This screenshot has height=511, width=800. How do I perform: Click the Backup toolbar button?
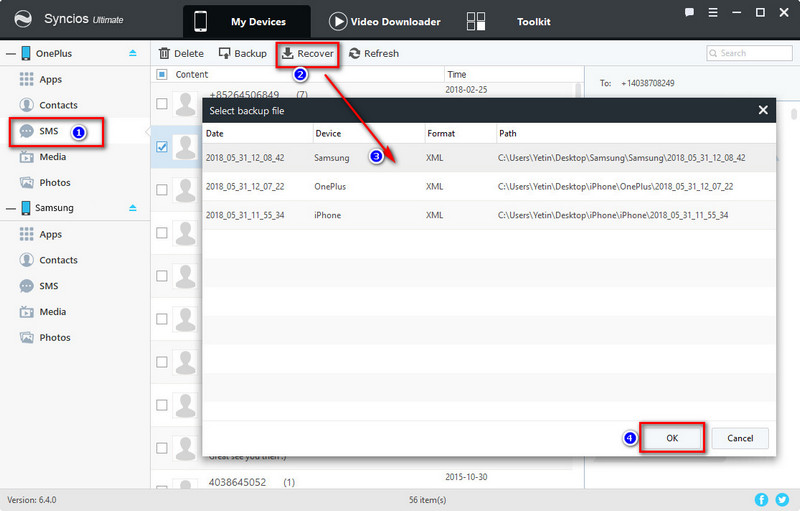[242, 54]
